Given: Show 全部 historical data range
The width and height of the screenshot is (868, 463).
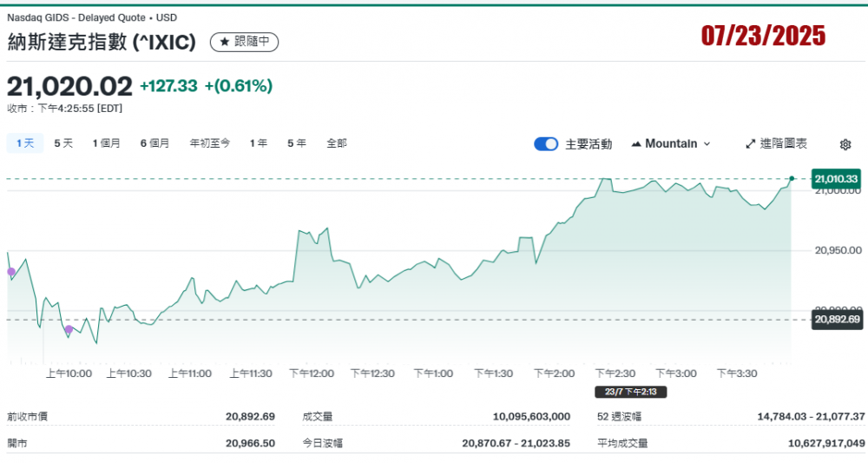Looking at the screenshot, I should click(337, 143).
